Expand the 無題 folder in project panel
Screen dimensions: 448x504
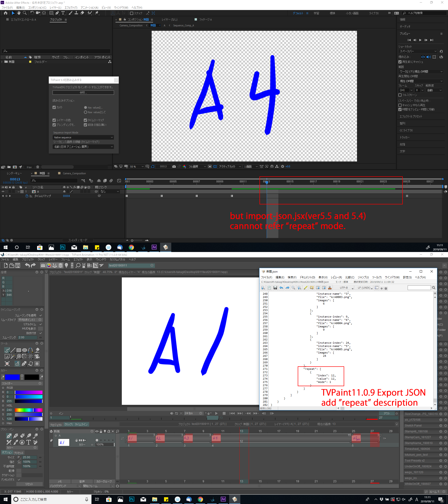click(x=2, y=62)
